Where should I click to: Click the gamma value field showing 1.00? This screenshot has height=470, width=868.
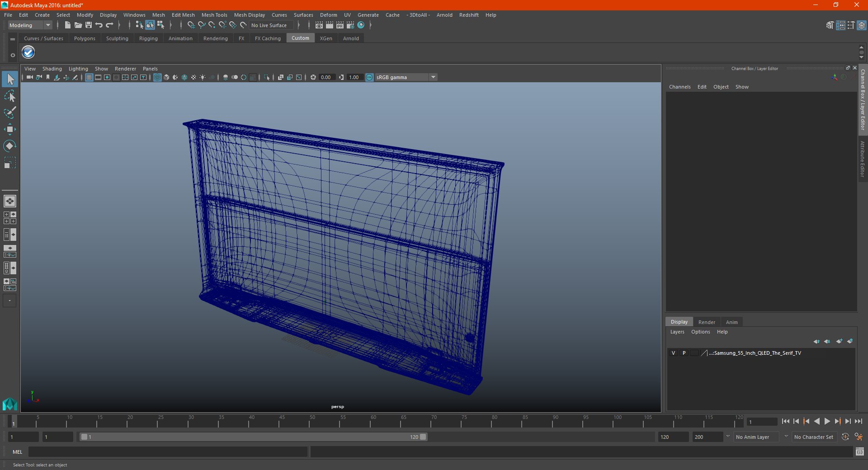point(354,77)
